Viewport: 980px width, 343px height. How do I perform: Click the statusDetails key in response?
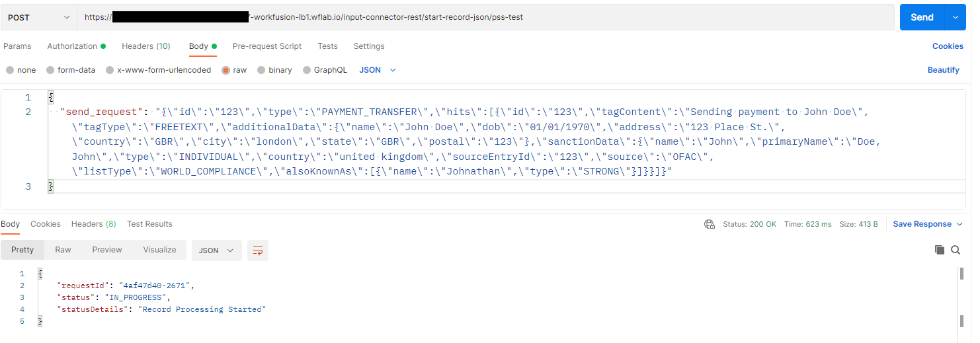tap(93, 309)
